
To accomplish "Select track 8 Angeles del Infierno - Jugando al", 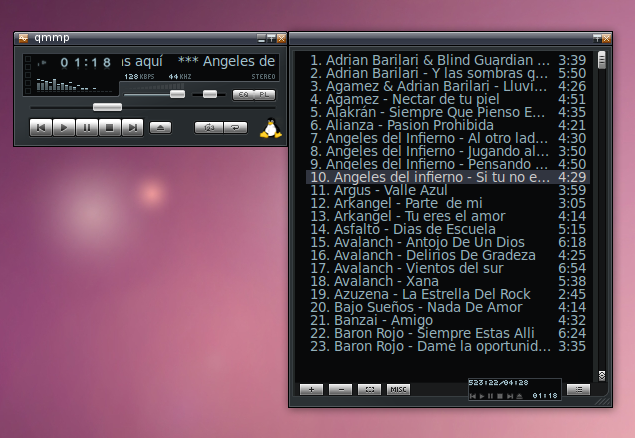I will (x=448, y=151).
